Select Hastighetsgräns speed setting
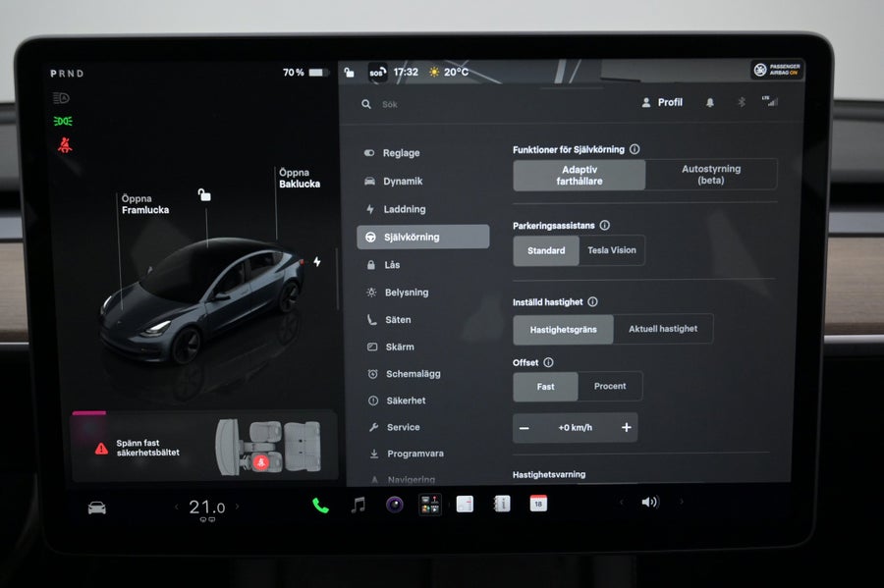The height and width of the screenshot is (588, 884). point(563,330)
